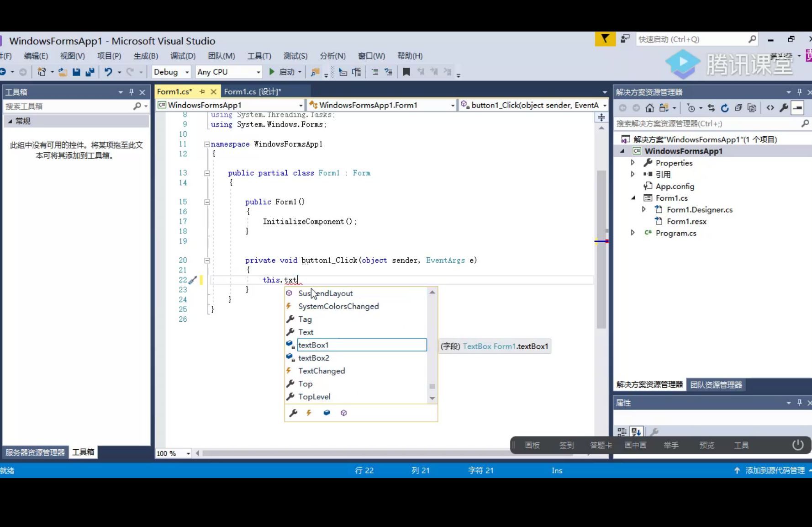Collapse the button1_Click method outline

pos(207,261)
